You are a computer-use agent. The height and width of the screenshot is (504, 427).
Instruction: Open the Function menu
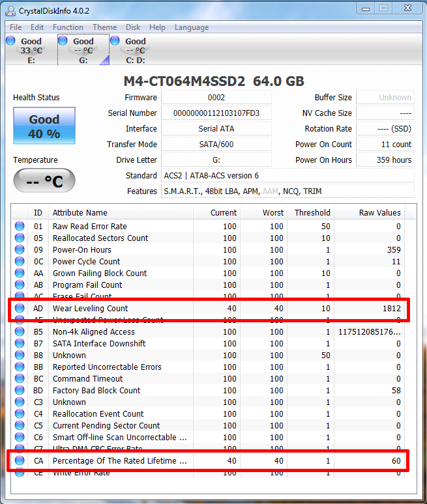click(x=68, y=27)
